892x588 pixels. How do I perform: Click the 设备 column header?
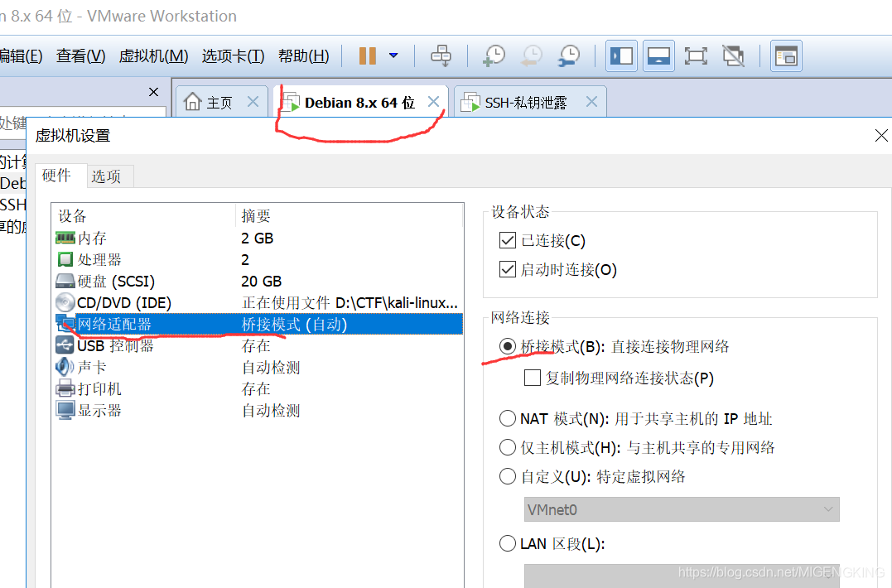pyautogui.click(x=72, y=216)
